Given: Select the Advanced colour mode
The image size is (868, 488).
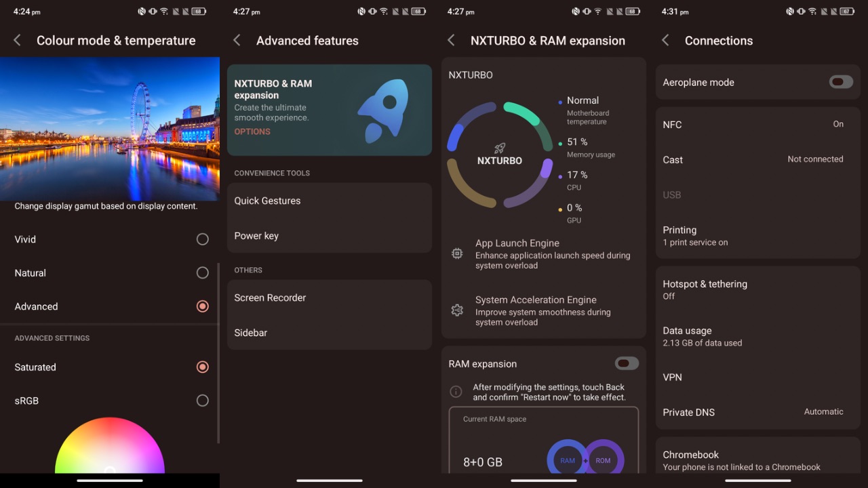Looking at the screenshot, I should (x=109, y=306).
